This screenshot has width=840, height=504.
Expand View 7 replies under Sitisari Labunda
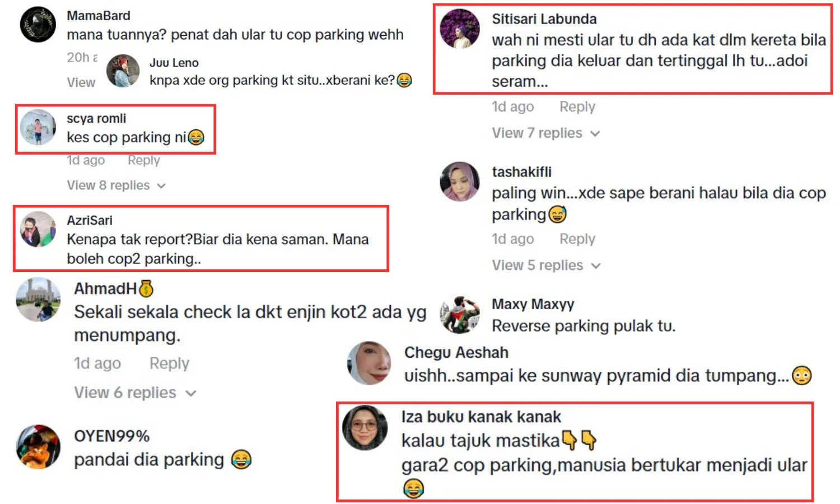point(545,133)
